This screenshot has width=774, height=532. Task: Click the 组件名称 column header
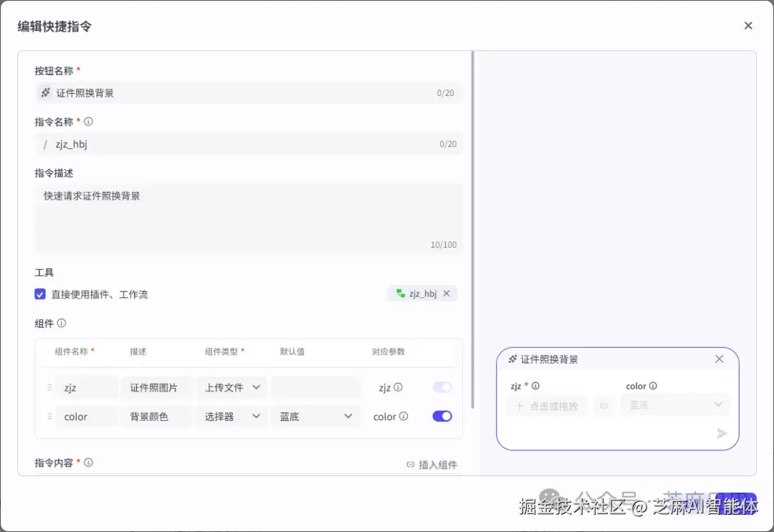tap(71, 352)
